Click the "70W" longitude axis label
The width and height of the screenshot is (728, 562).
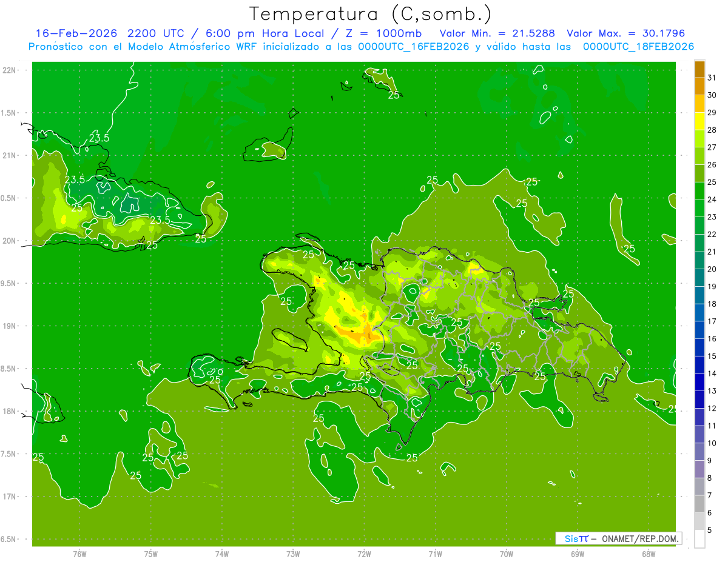pyautogui.click(x=506, y=554)
